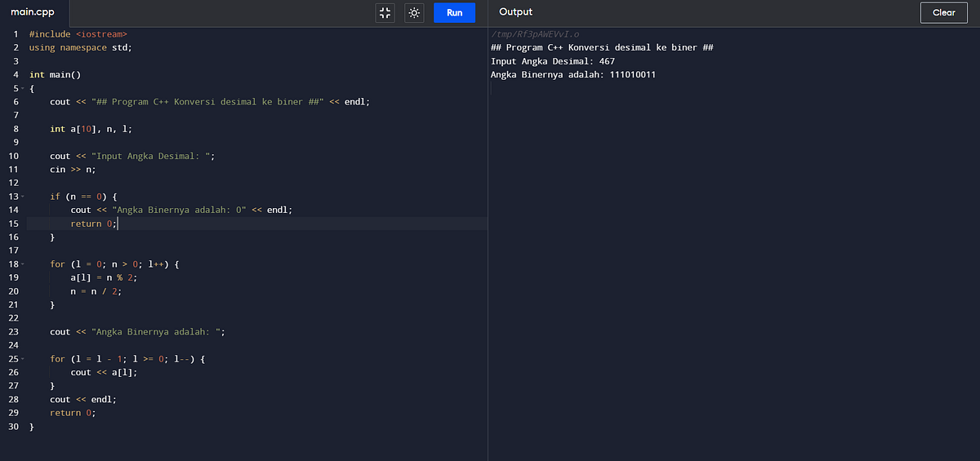The width and height of the screenshot is (980, 461).
Task: Click the 'return 0;' on line 15
Action: click(x=94, y=224)
